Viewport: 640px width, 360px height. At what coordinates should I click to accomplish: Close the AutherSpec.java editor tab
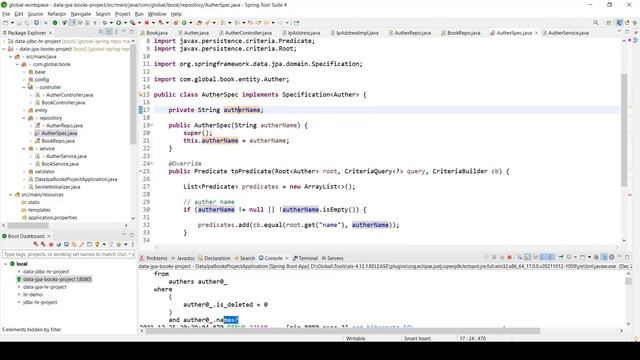536,33
